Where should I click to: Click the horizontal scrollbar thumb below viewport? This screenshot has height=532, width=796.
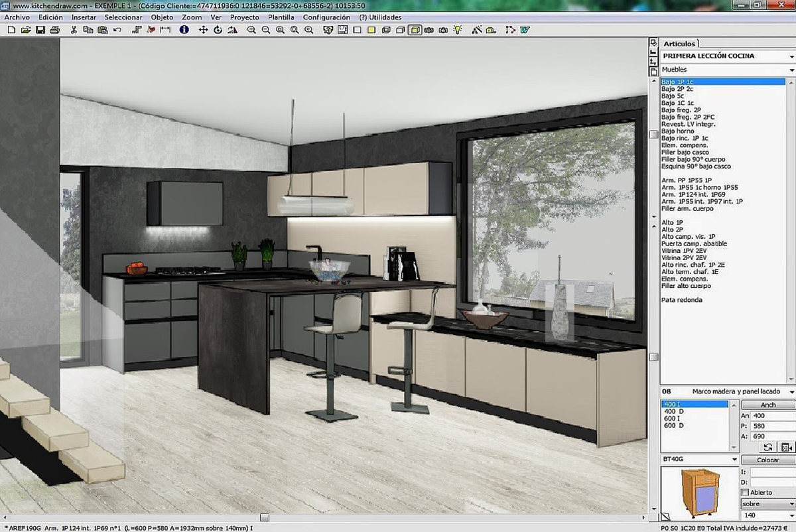point(265,517)
